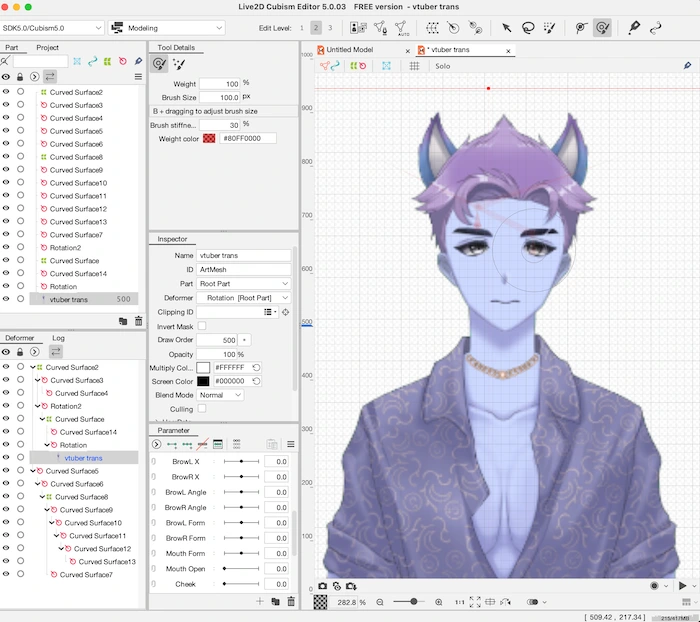Click the Brush Size input field
The image size is (700, 622).
(x=220, y=97)
